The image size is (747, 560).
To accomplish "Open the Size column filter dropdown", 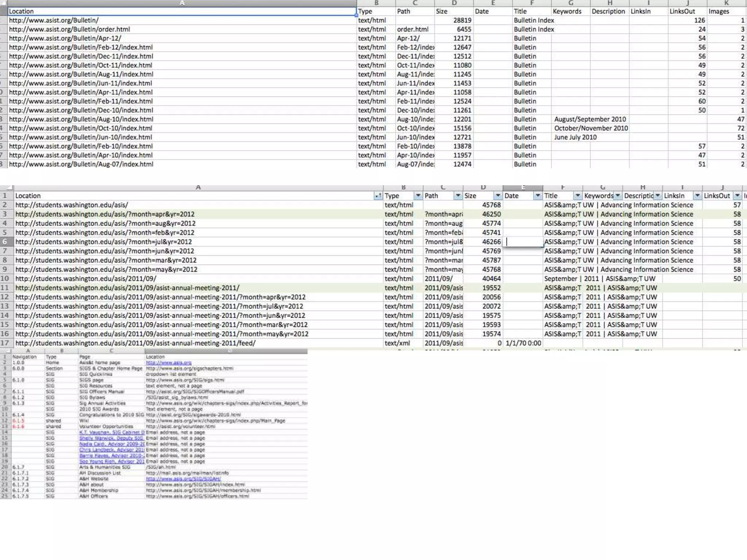I will (x=498, y=196).
